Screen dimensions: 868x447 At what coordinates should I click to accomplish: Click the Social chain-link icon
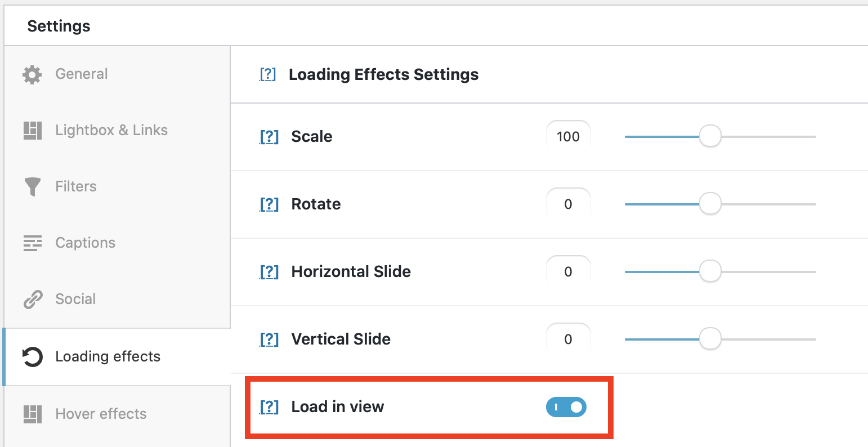point(32,299)
